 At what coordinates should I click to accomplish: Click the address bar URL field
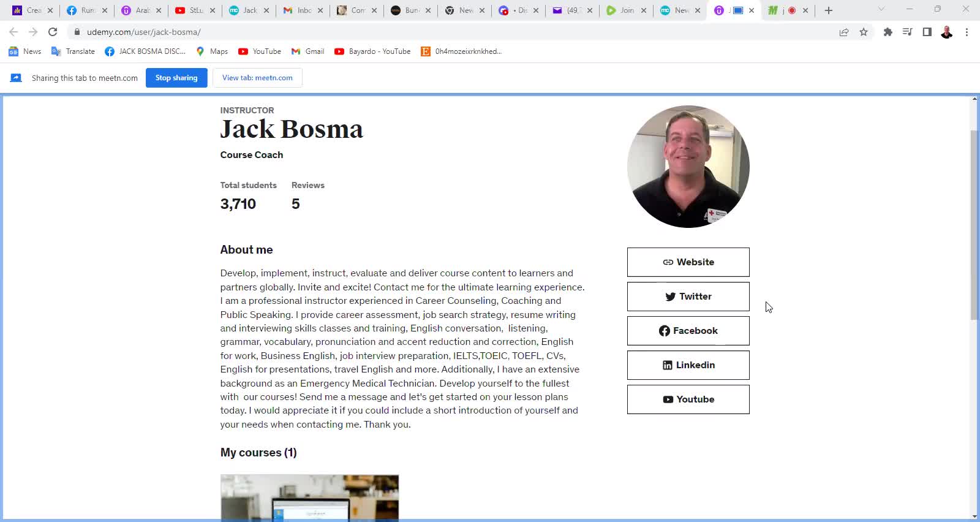(x=453, y=32)
